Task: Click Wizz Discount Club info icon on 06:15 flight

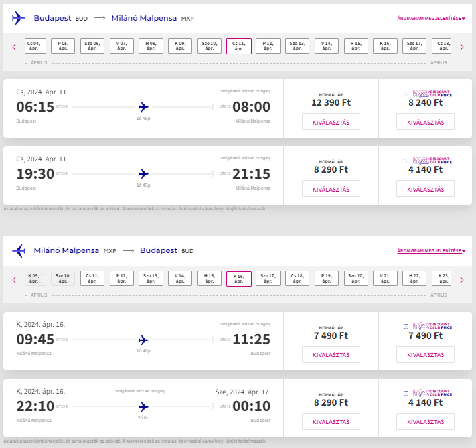Action: pos(406,94)
